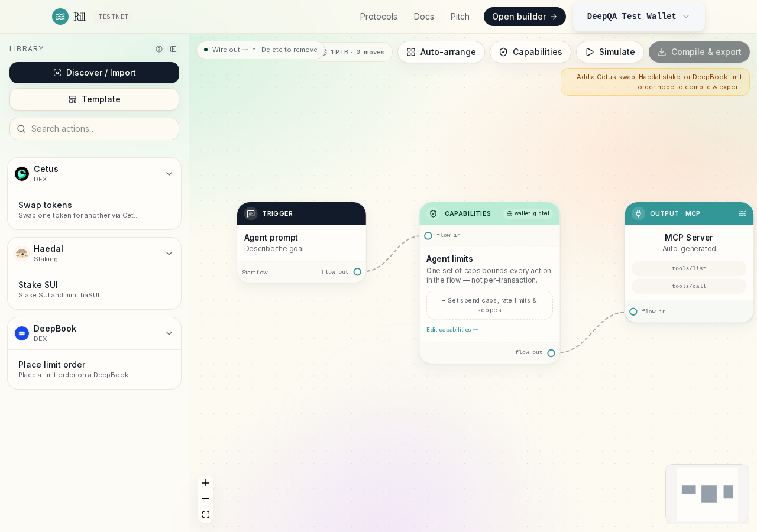Viewport: 757px width, 532px height.
Task: Focus the Search actions field
Action: 95,129
